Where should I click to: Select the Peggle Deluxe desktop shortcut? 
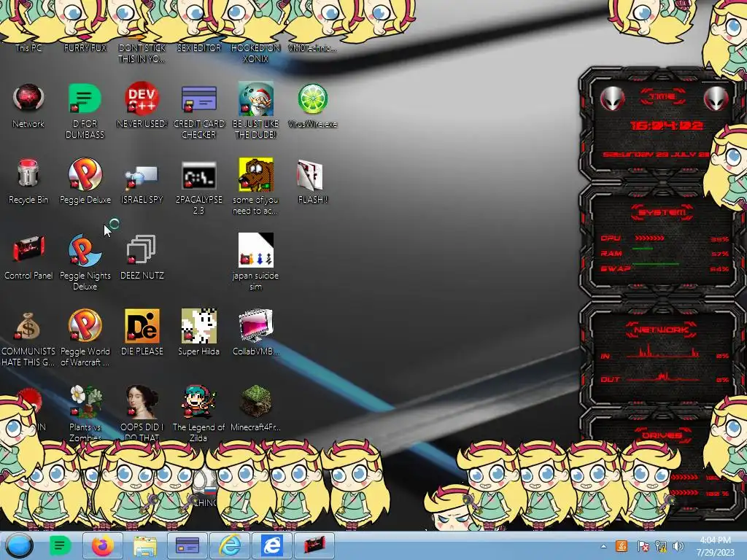(85, 181)
